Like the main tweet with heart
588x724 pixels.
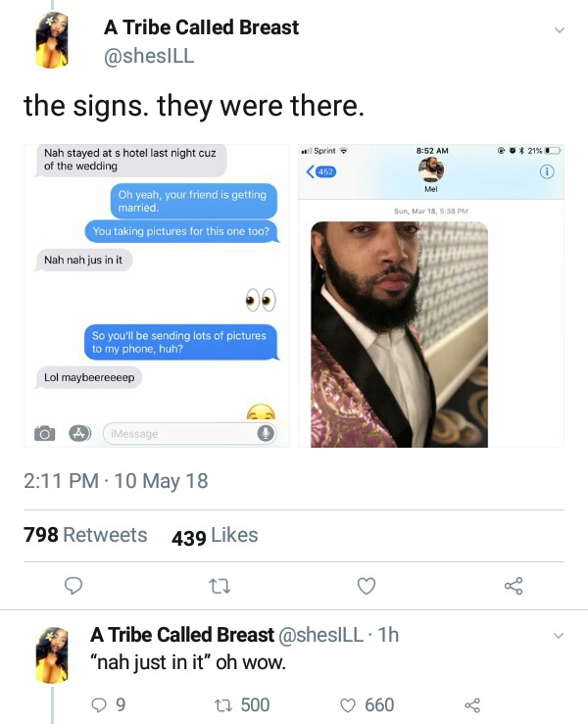[x=366, y=586]
